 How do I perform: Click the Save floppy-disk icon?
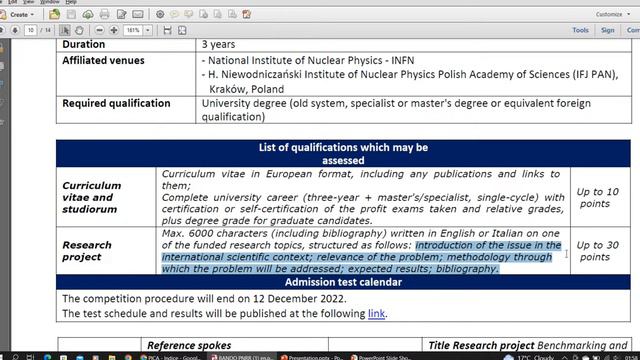(x=71, y=14)
